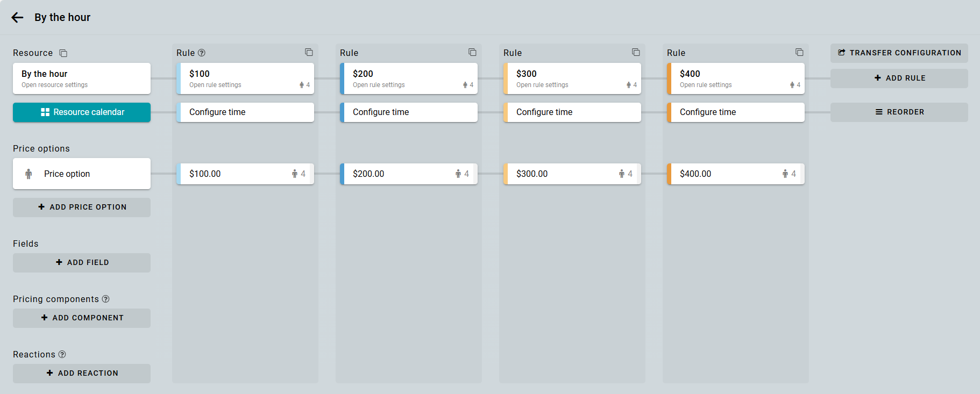Click the Reorder button
980x394 pixels.
point(899,112)
